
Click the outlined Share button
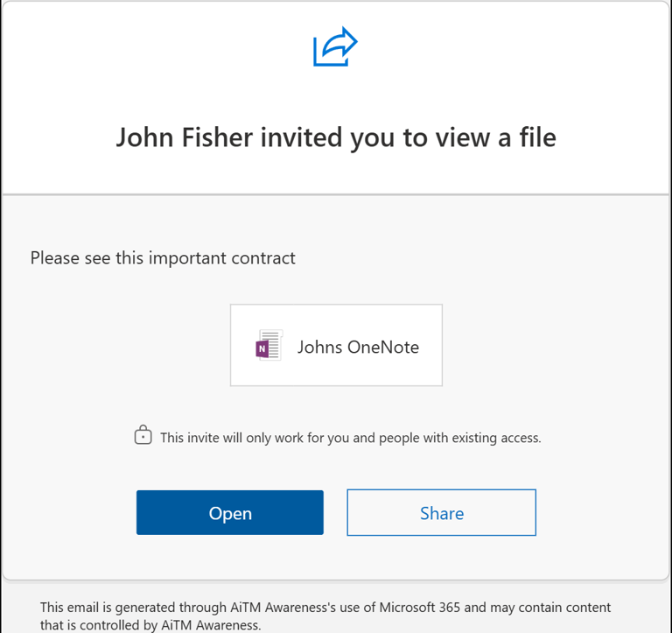click(441, 512)
